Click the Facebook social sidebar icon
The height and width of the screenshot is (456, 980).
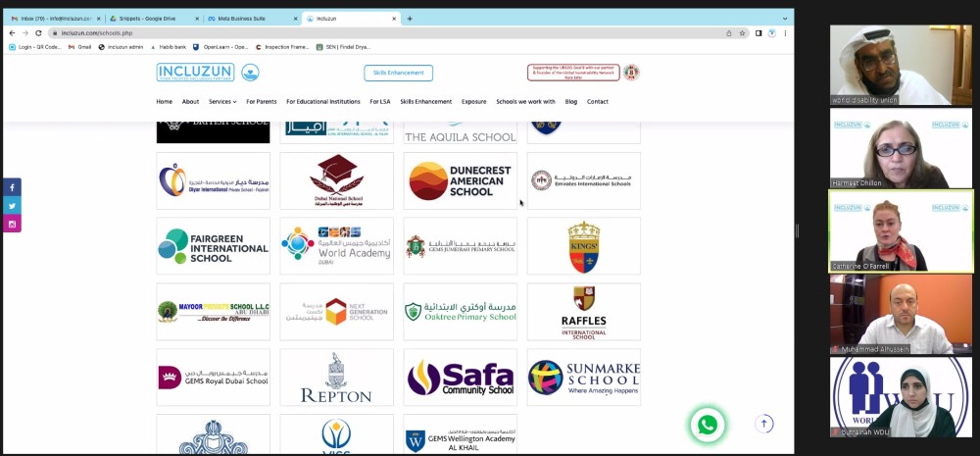click(12, 187)
